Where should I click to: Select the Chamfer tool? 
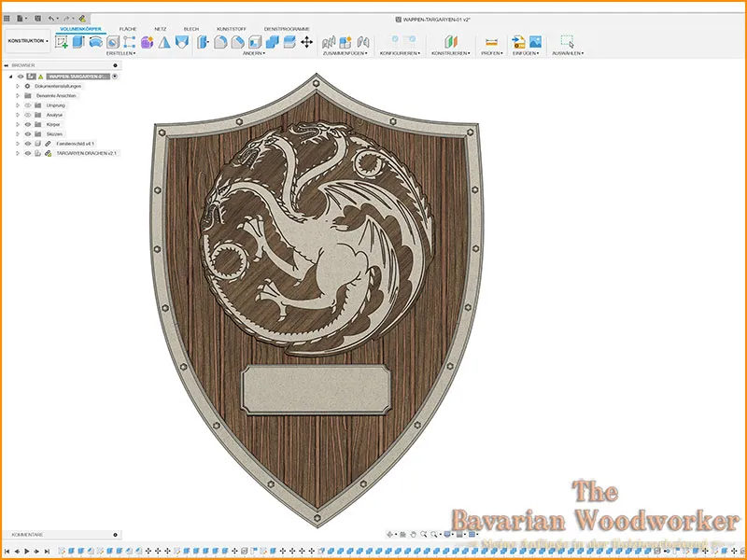238,42
